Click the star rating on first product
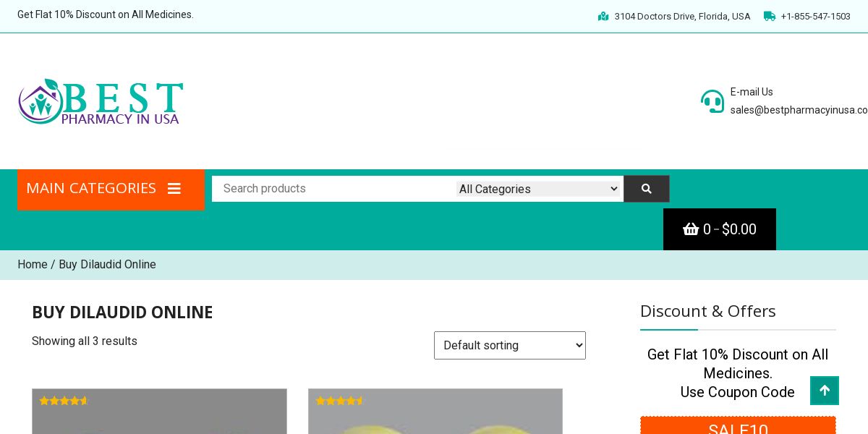 [64, 401]
